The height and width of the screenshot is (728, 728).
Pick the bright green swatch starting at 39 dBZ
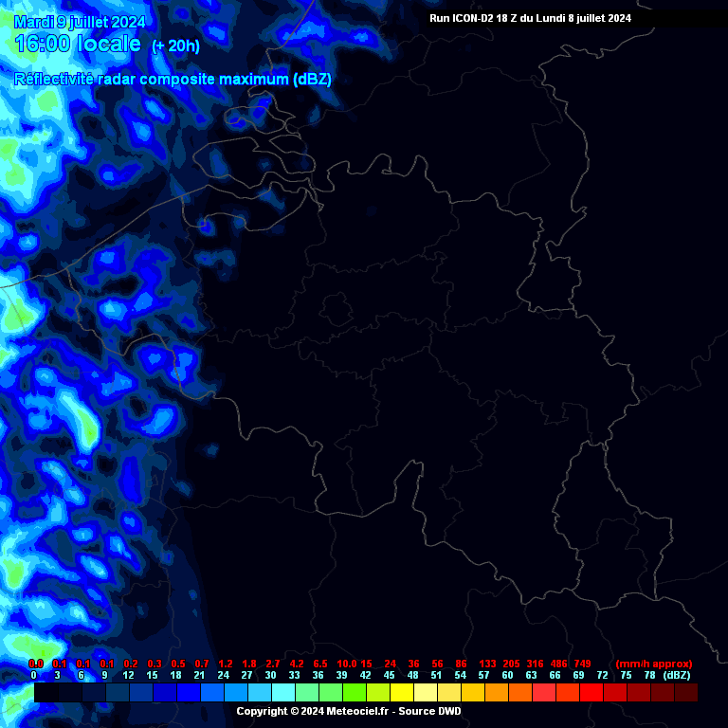click(355, 692)
